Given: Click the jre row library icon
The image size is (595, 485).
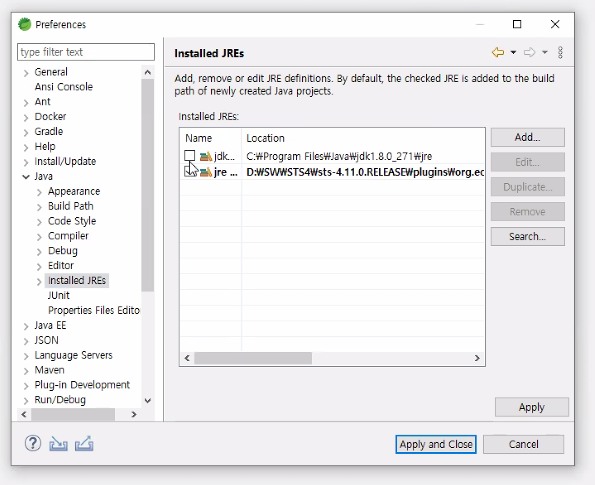Looking at the screenshot, I should pyautogui.click(x=206, y=172).
